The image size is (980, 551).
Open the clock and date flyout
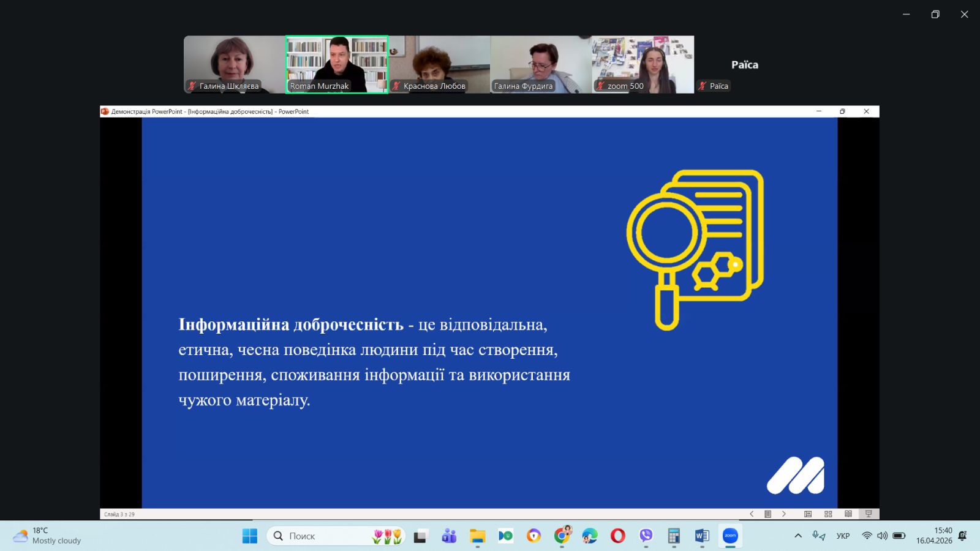point(934,536)
